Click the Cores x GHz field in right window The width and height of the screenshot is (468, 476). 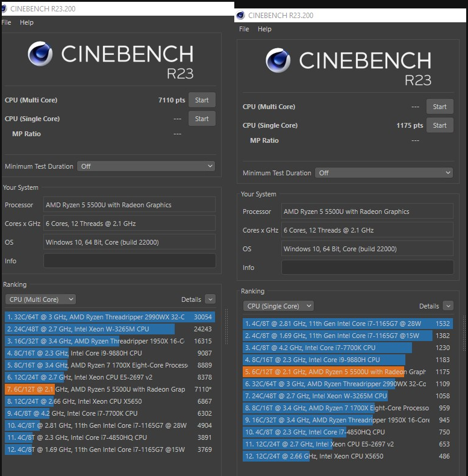(367, 230)
